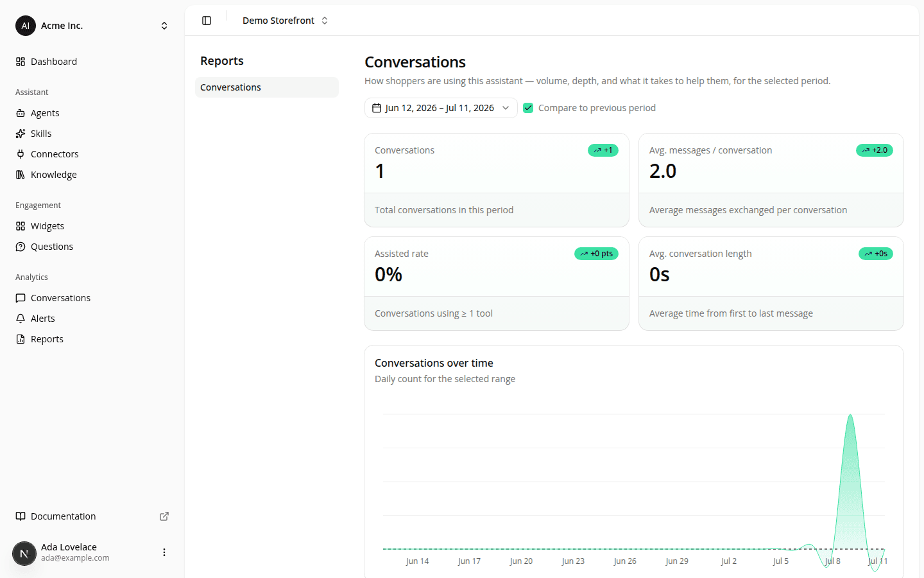Screen dimensions: 924x578
Task: Click the Agents robot icon
Action: tap(21, 113)
